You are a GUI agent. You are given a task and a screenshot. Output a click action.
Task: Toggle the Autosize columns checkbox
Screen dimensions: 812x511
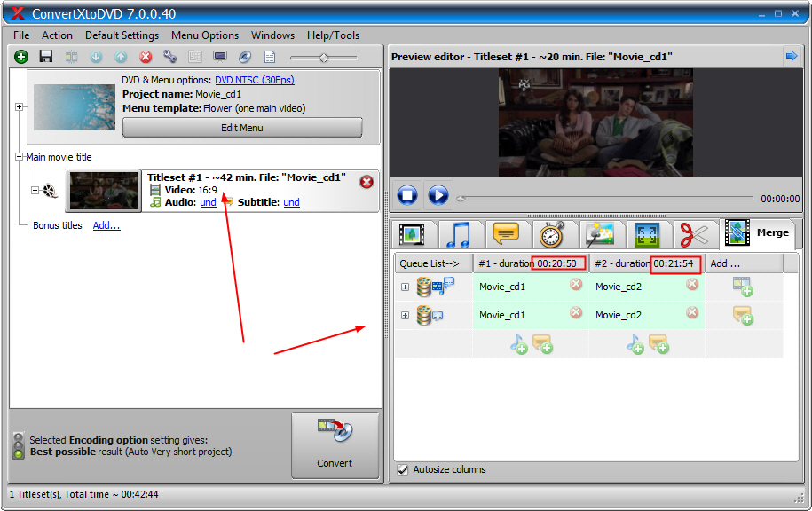click(402, 469)
